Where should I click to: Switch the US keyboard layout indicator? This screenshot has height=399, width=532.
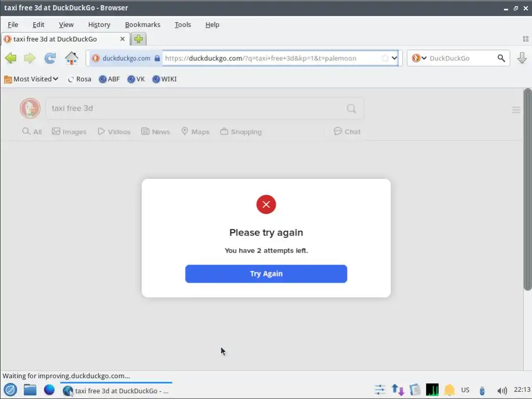click(x=465, y=390)
